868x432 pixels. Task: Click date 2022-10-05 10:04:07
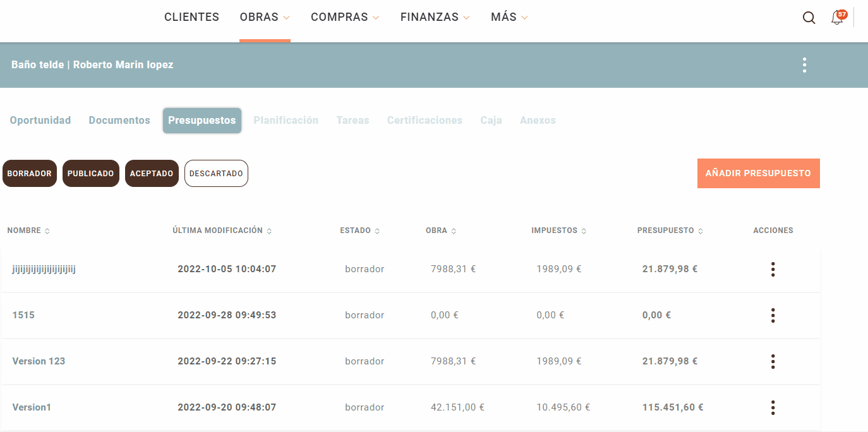pyautogui.click(x=227, y=269)
